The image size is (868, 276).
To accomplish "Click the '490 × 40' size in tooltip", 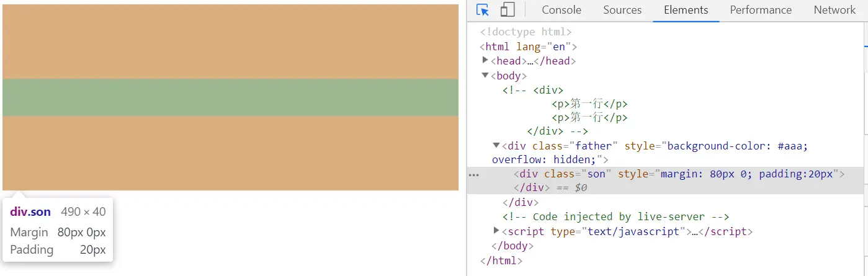I will [x=83, y=211].
